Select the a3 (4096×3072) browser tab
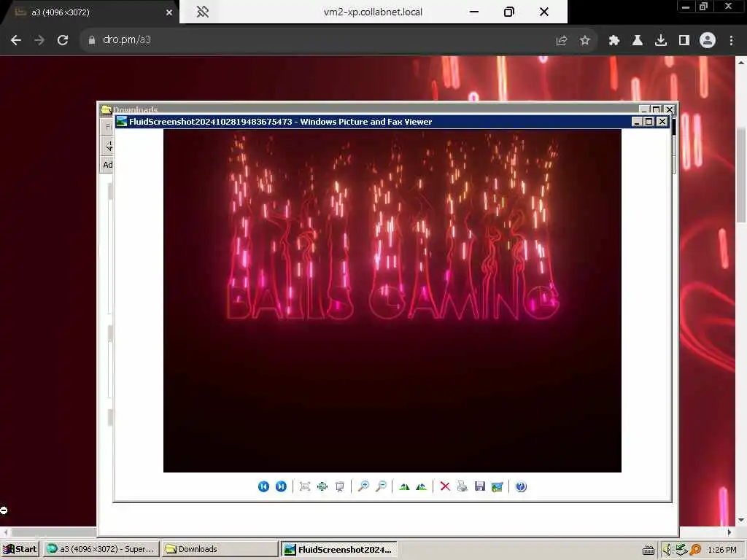 (90, 12)
